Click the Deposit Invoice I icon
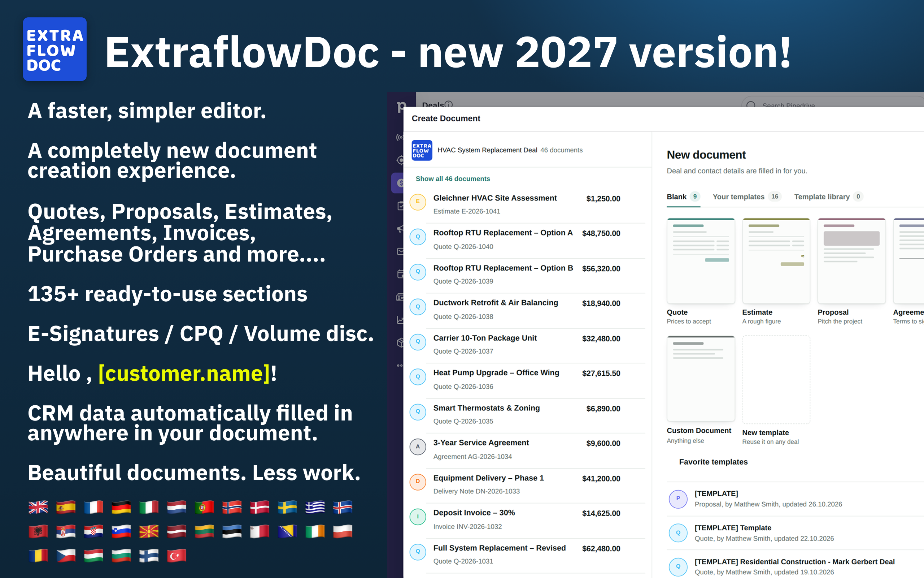 click(x=418, y=517)
